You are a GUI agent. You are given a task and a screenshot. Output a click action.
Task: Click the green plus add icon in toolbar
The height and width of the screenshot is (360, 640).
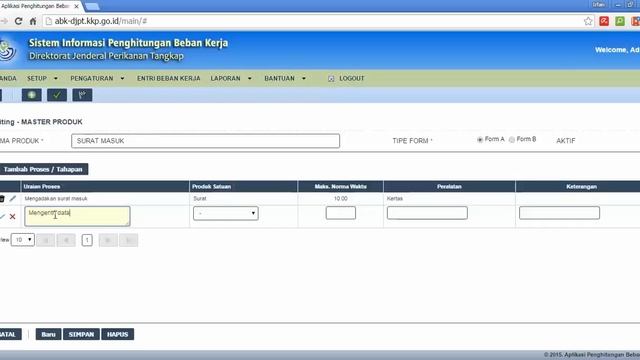coord(31,95)
